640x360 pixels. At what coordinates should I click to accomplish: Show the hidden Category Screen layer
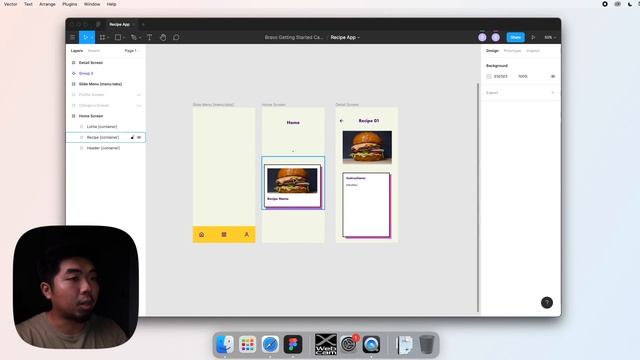click(x=139, y=105)
